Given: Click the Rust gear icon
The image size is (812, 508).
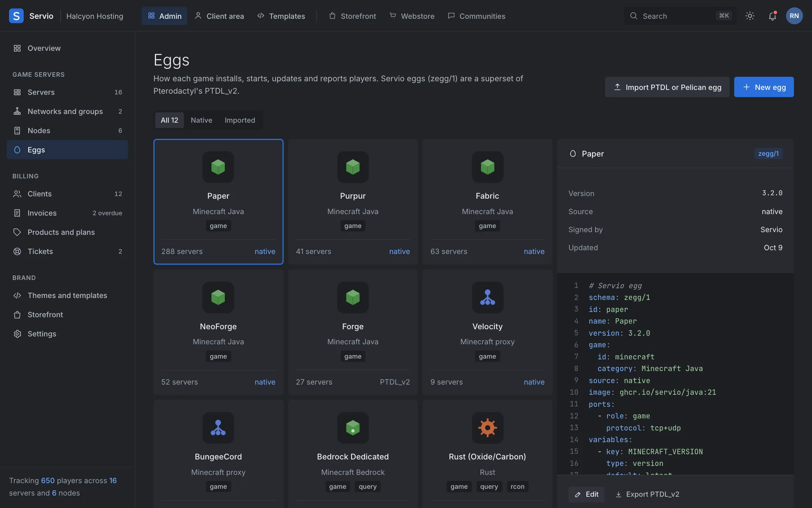Looking at the screenshot, I should pos(488,428).
